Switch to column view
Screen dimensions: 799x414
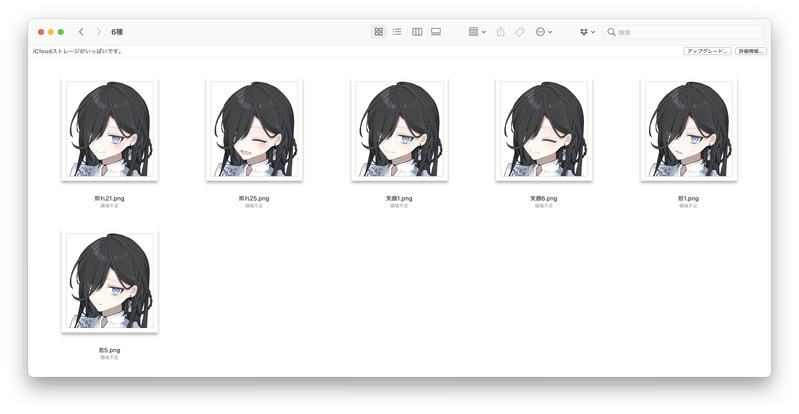(417, 32)
